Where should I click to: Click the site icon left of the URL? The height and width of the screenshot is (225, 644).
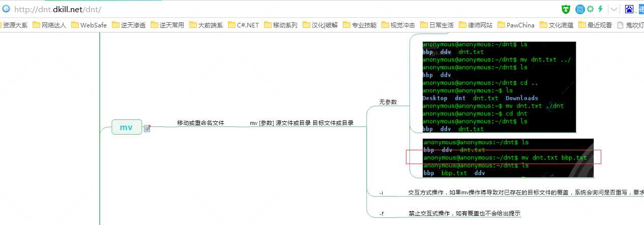[6, 9]
